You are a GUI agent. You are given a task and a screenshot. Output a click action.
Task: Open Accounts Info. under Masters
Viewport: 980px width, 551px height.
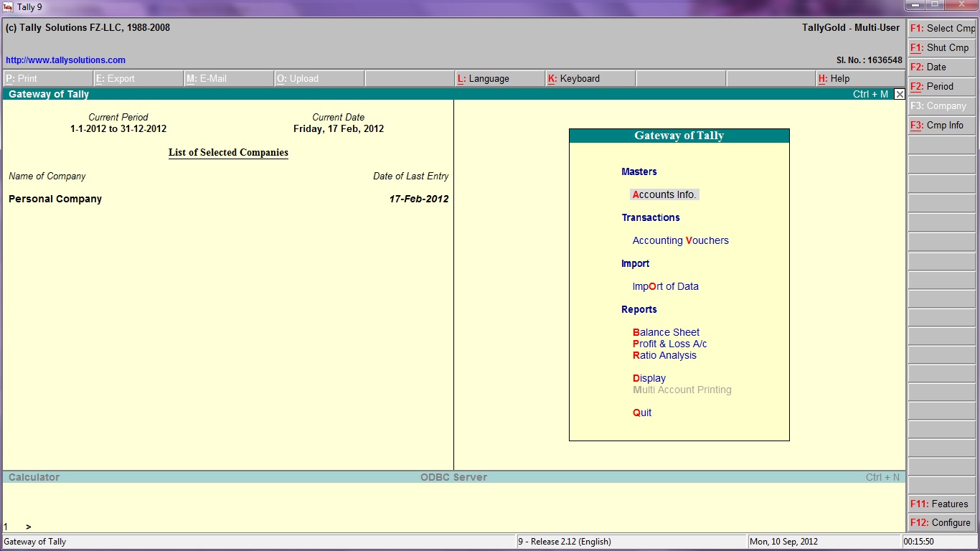[664, 194]
